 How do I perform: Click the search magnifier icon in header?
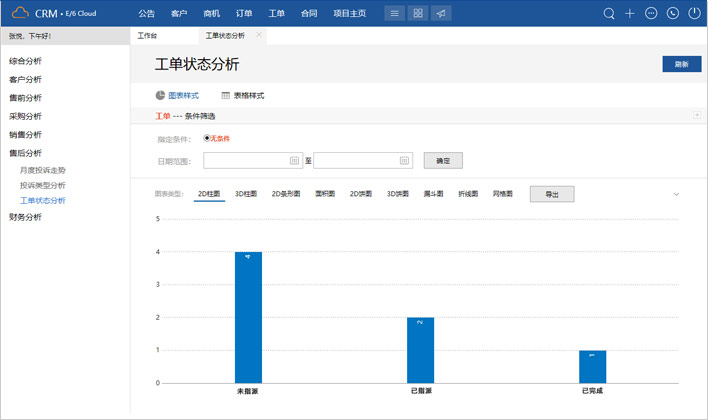pos(609,14)
